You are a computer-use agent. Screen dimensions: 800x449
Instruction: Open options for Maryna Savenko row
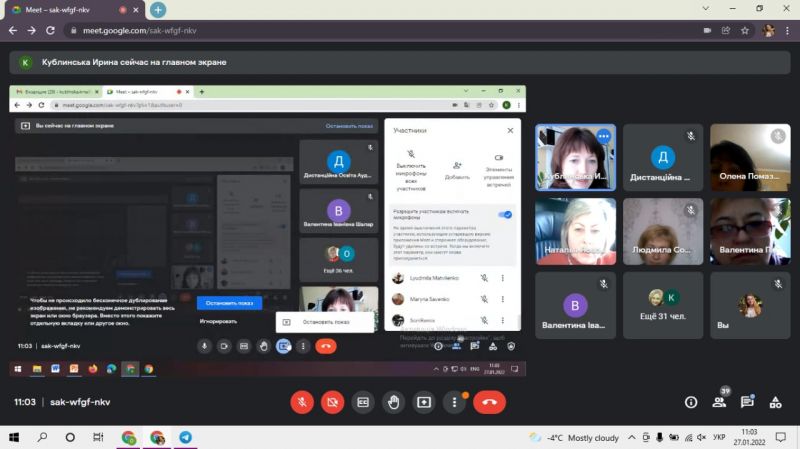pyautogui.click(x=503, y=300)
